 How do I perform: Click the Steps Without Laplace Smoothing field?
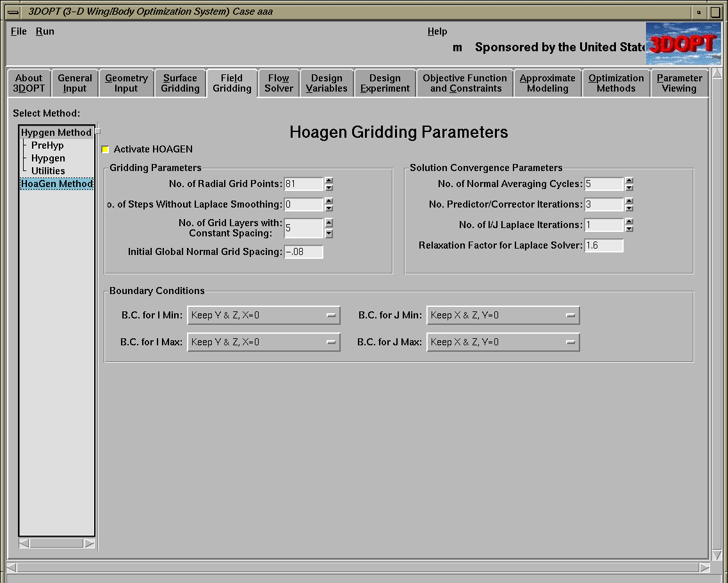pyautogui.click(x=303, y=204)
